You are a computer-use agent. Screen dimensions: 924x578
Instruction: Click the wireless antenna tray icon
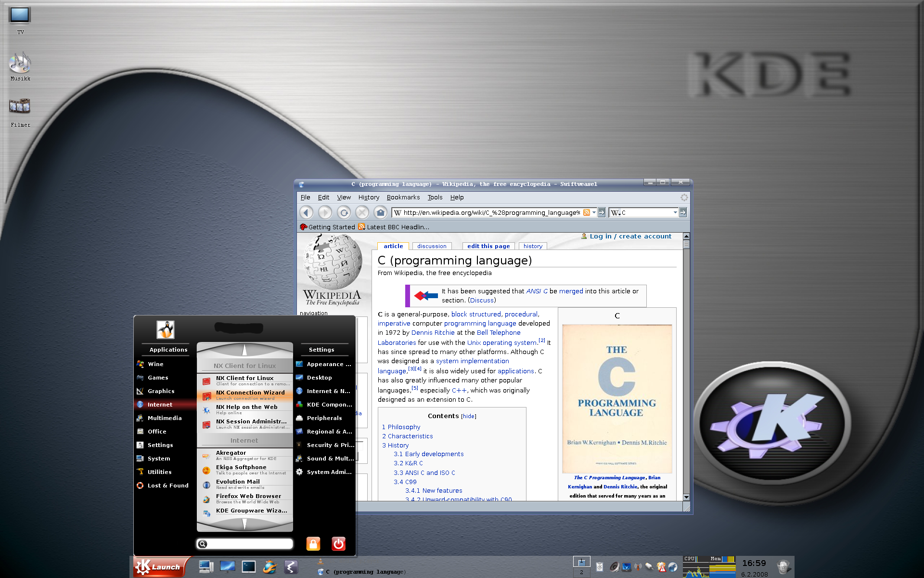click(638, 567)
